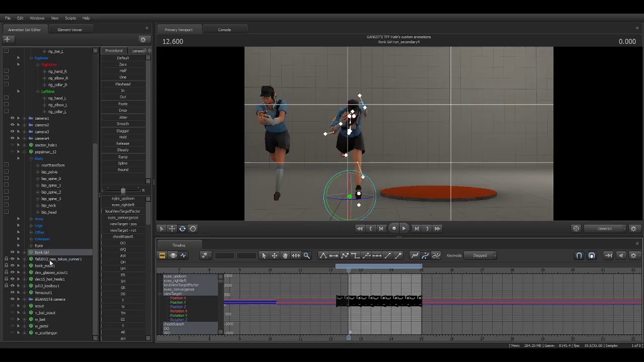Click the Play button under viewport
The image size is (644, 362).
coord(404,229)
